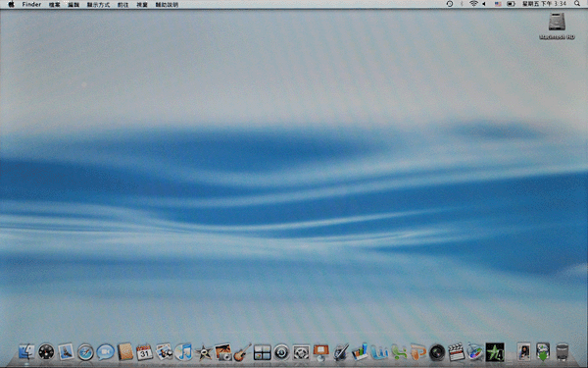Open the Trash in the Dock
The image size is (588, 368).
tap(563, 352)
